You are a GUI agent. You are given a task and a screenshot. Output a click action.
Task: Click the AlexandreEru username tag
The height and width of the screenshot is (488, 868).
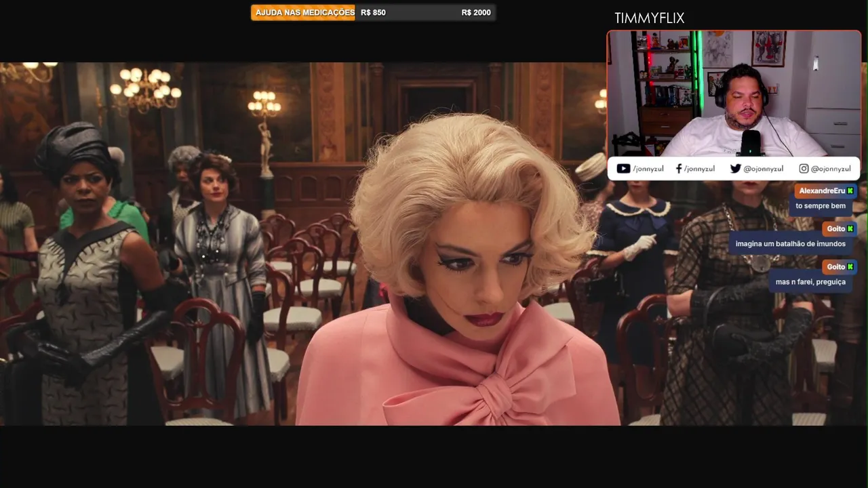coord(822,191)
